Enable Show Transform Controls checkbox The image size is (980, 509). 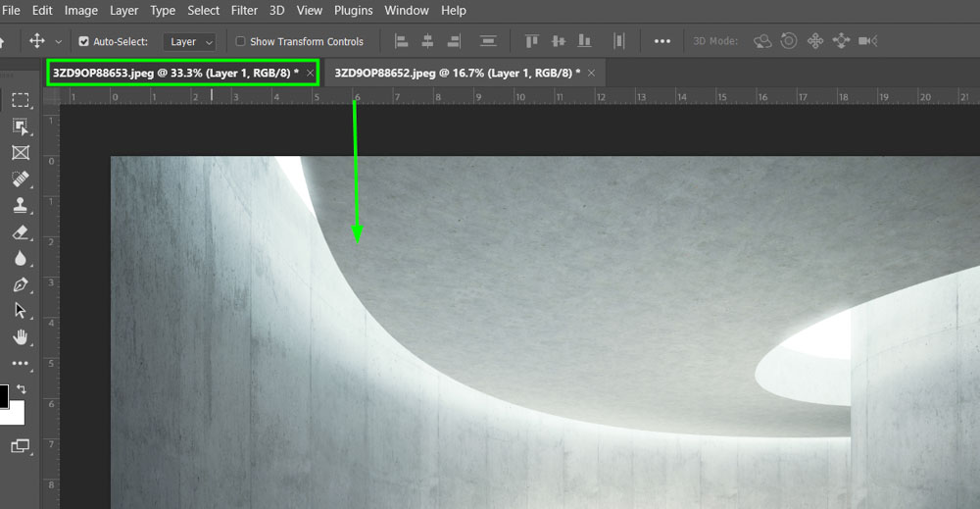(x=240, y=41)
